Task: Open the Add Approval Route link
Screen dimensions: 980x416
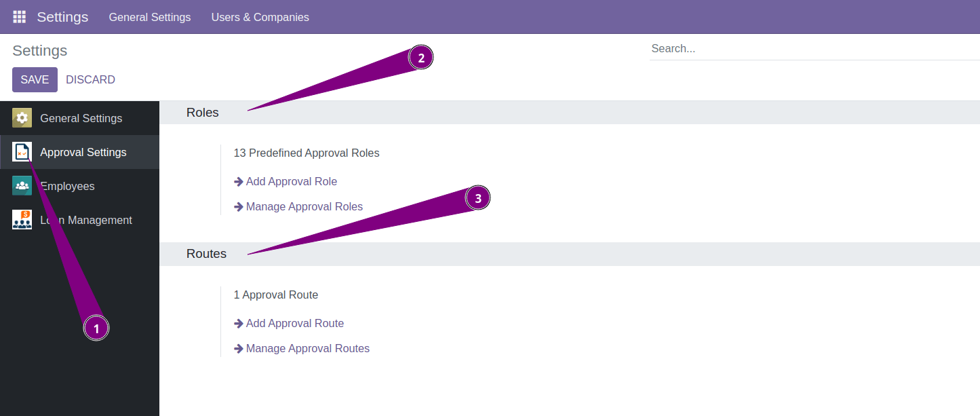Action: click(294, 323)
